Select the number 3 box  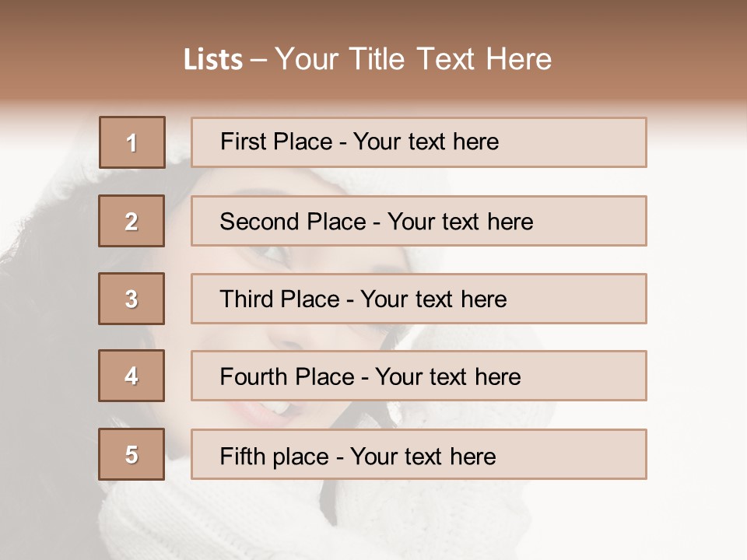(x=132, y=299)
